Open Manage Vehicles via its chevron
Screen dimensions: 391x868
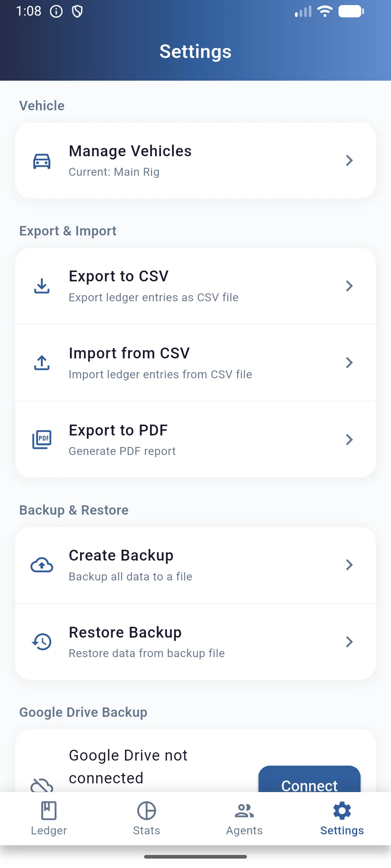[349, 161]
